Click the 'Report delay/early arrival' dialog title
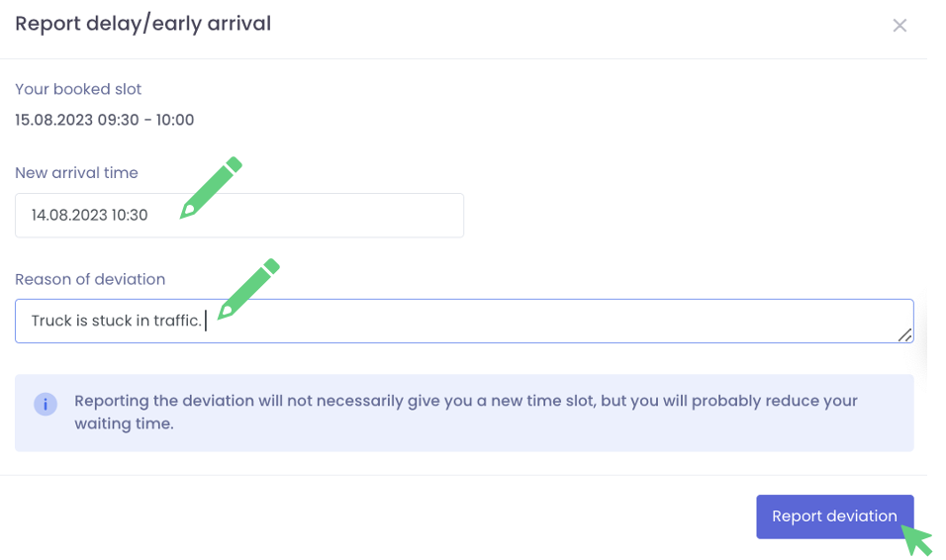Screen dimensions: 946x560 (x=142, y=24)
